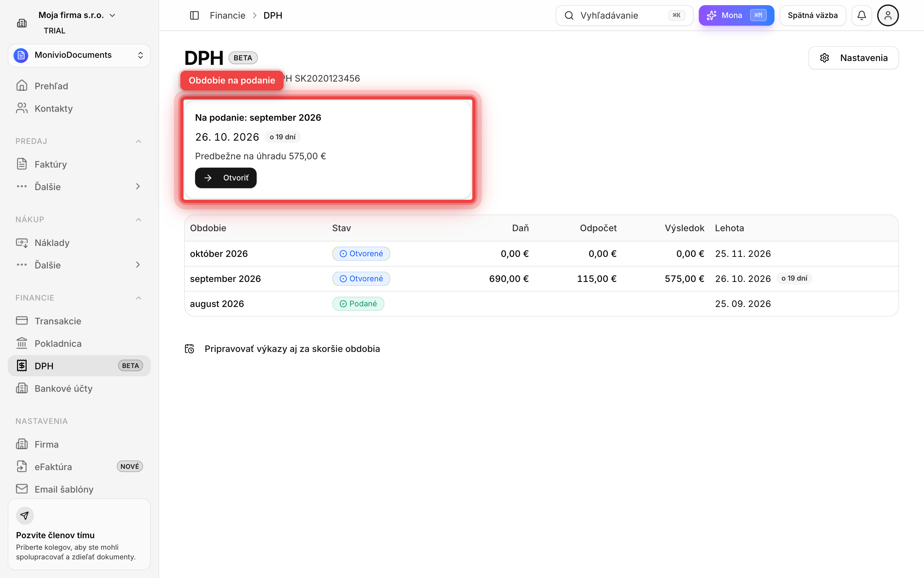Viewport: 924px width, 578px height.
Task: Click the Transakcie card icon
Action: pos(22,321)
